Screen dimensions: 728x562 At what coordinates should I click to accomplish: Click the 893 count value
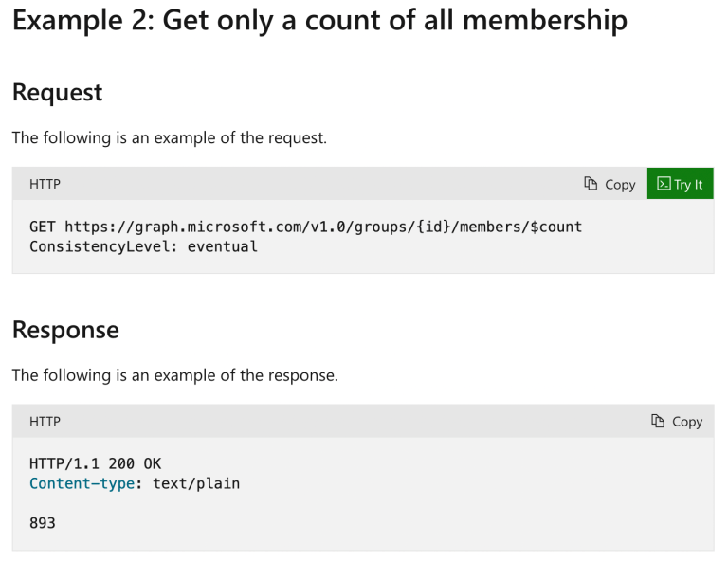click(43, 523)
